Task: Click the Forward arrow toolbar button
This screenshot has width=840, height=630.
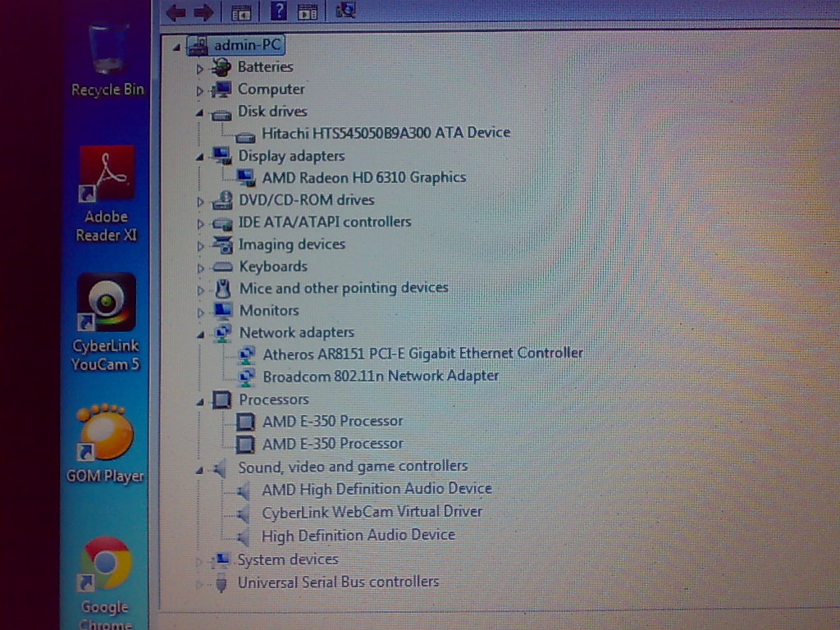Action: click(203, 11)
